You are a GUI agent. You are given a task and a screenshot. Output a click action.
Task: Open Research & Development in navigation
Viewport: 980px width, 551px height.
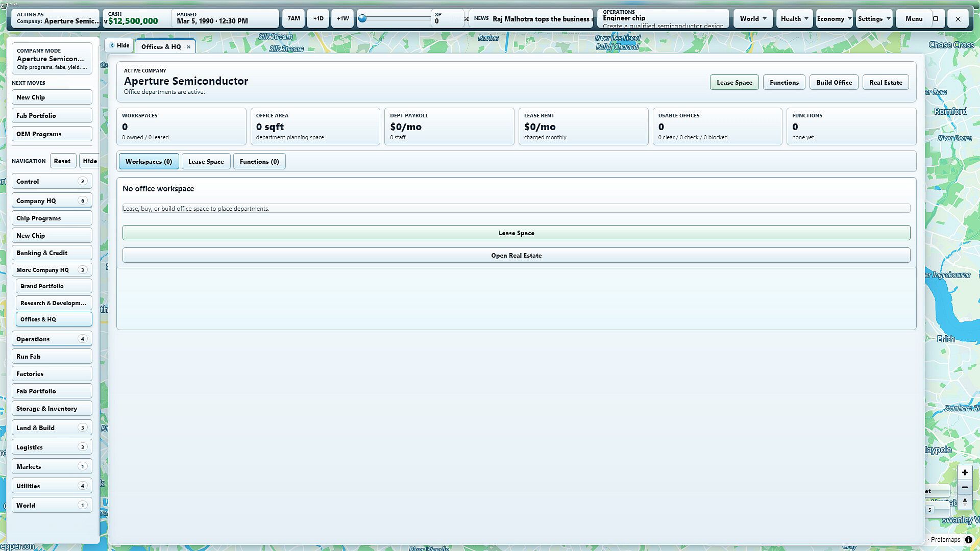pyautogui.click(x=54, y=303)
